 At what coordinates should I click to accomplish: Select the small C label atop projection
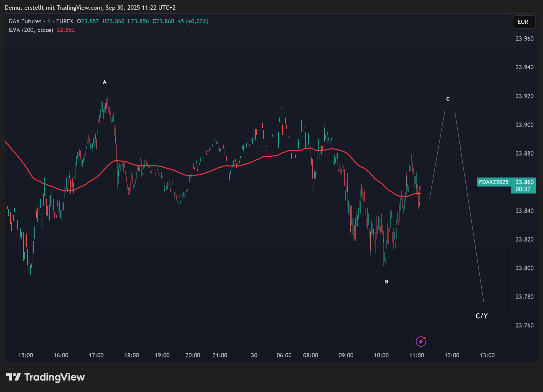[x=448, y=99]
